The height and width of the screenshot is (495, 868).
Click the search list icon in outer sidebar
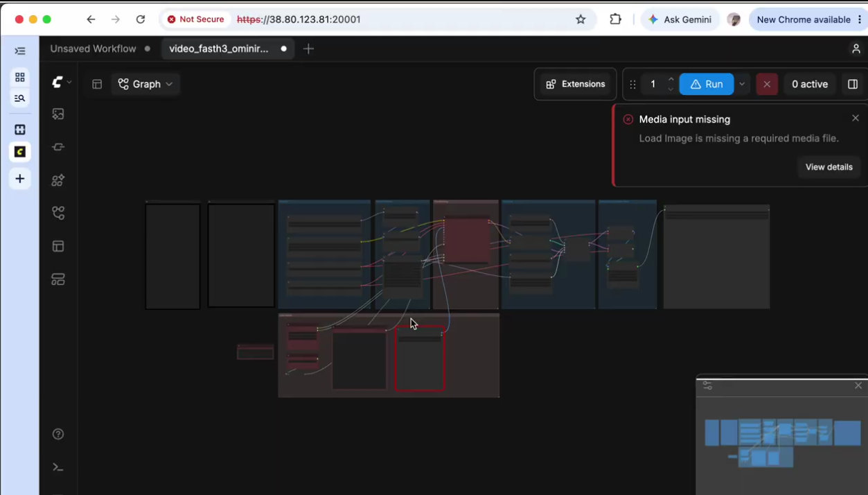(20, 98)
